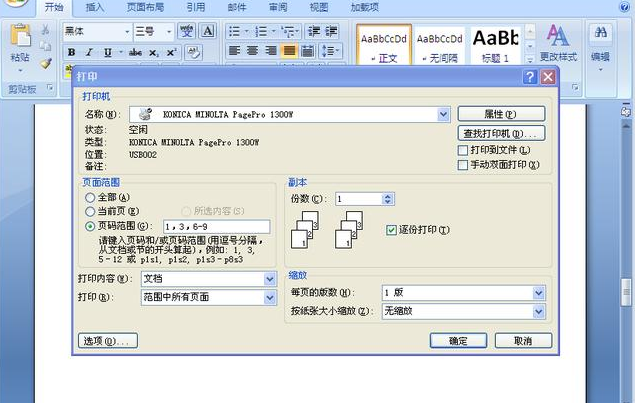Open the 开始 (Home) ribbon tab
The width and height of the screenshot is (635, 403).
[x=54, y=7]
